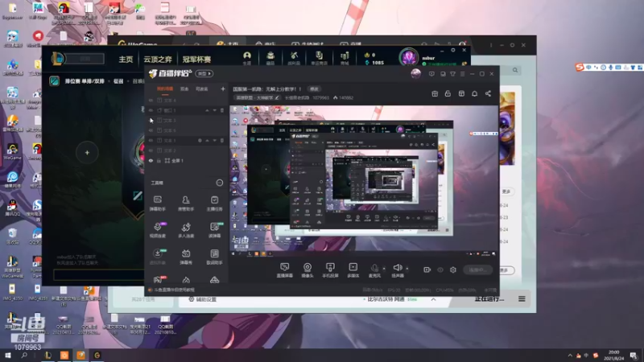This screenshot has height=362, width=644.
Task: Delete the 窗口1 source with trash icon
Action: 222,110
